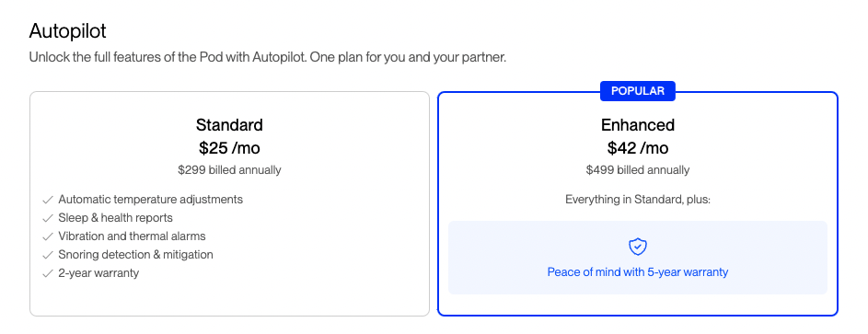Click the Autopilot heading
868x334 pixels.
coord(67,31)
